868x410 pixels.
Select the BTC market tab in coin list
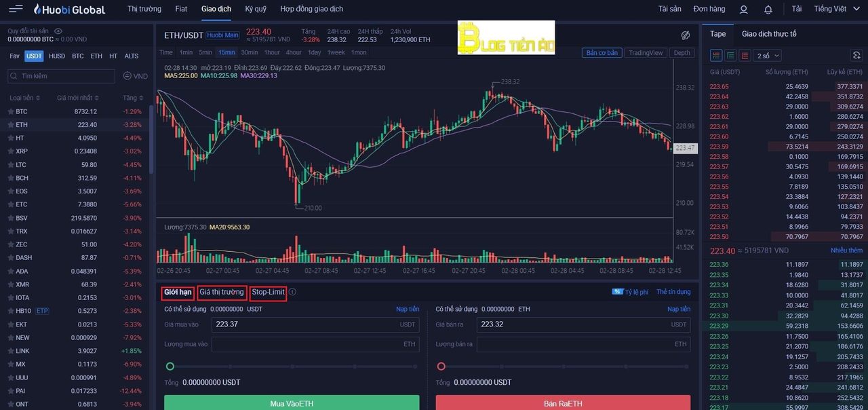pos(78,56)
